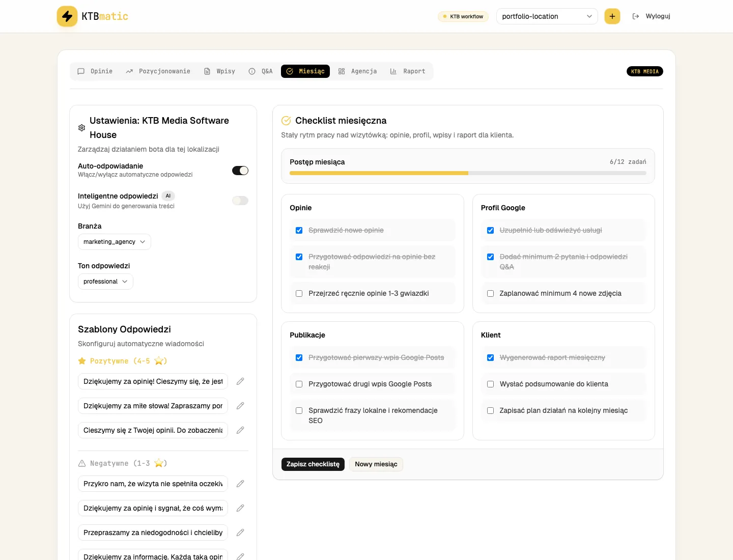Click the Q&A info circle icon

(x=252, y=71)
